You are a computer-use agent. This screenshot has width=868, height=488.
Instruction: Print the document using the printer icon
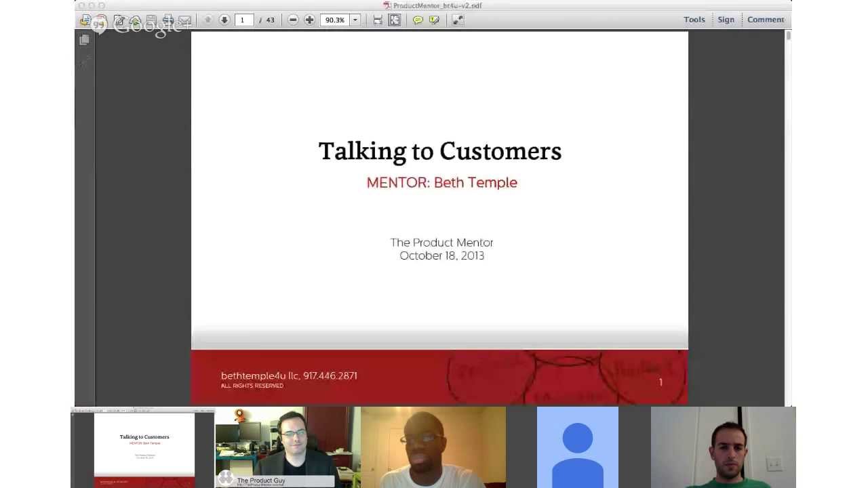pos(168,20)
